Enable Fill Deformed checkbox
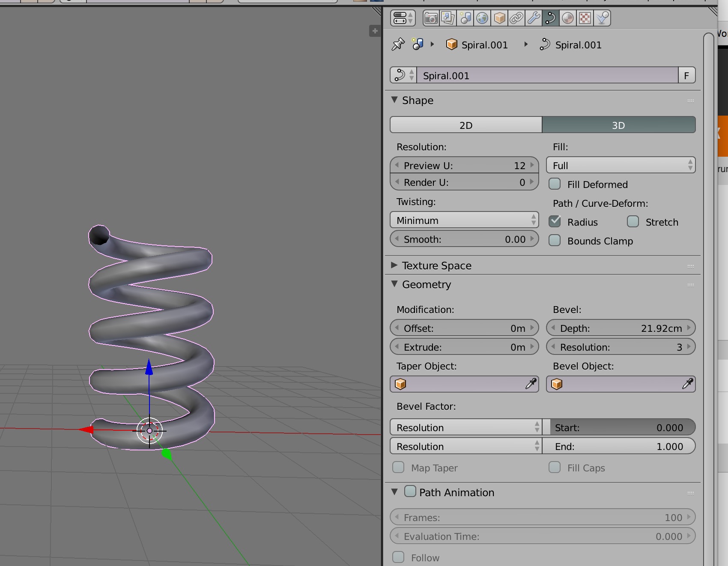728x566 pixels. coord(555,184)
